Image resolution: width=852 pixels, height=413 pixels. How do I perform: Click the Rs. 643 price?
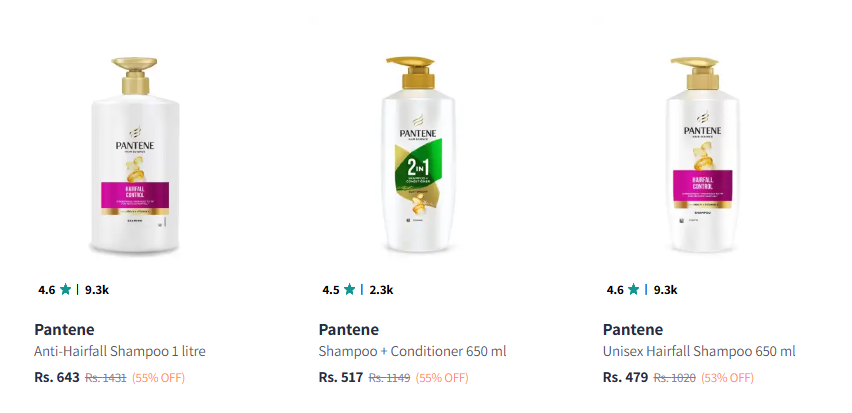coord(57,377)
